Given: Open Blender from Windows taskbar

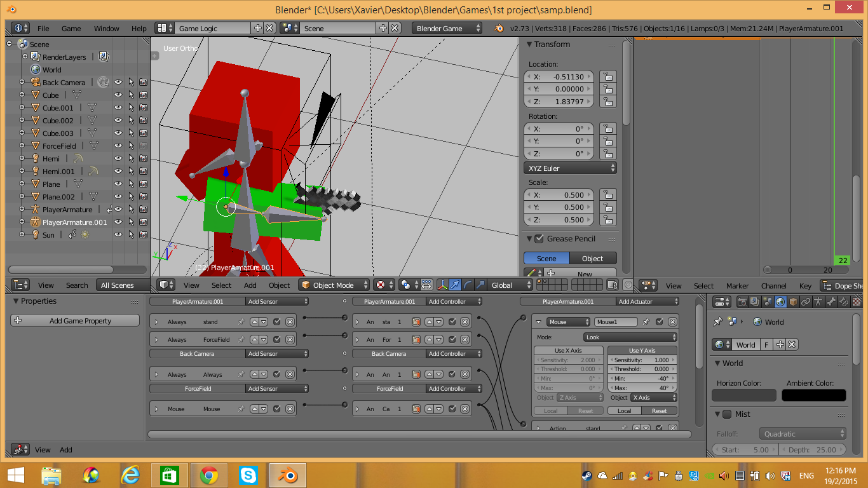Looking at the screenshot, I should (287, 475).
